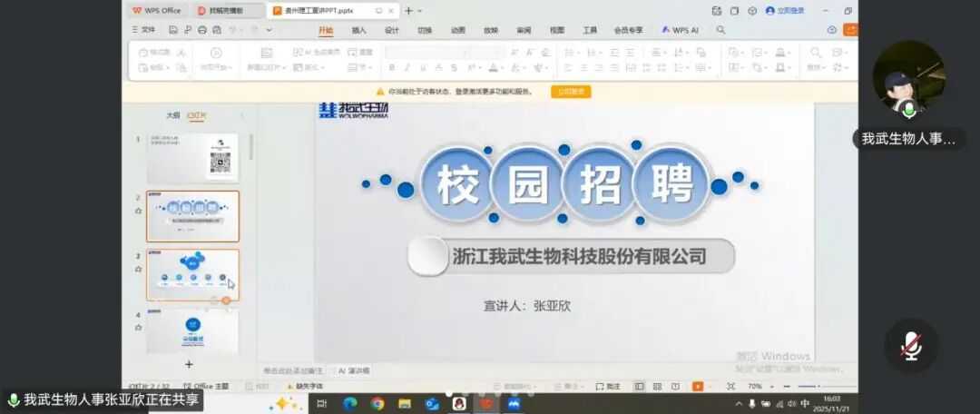Screen dimensions: 980x414
Task: Toggle the 大纲 outline panel view
Action: [172, 115]
